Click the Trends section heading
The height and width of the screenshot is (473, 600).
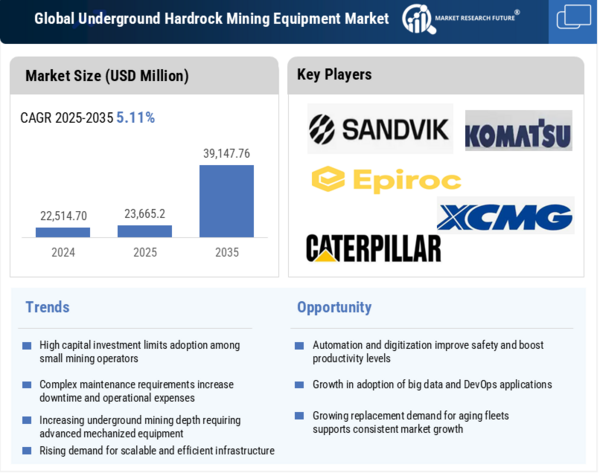(x=47, y=307)
